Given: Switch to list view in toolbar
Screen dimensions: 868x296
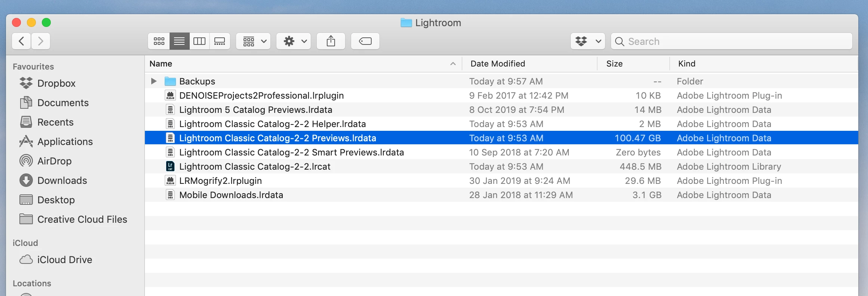Looking at the screenshot, I should (x=179, y=41).
